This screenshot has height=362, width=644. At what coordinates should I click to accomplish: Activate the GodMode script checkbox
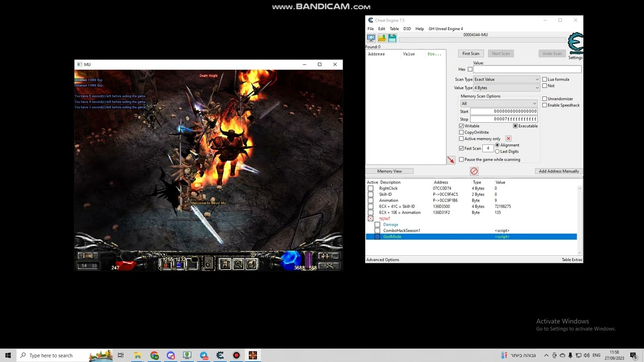point(377,237)
